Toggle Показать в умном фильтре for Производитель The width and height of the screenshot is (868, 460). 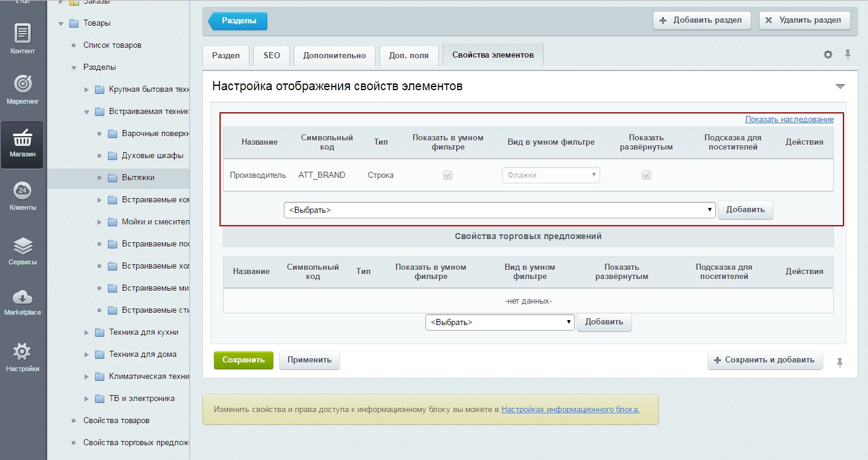(x=448, y=175)
